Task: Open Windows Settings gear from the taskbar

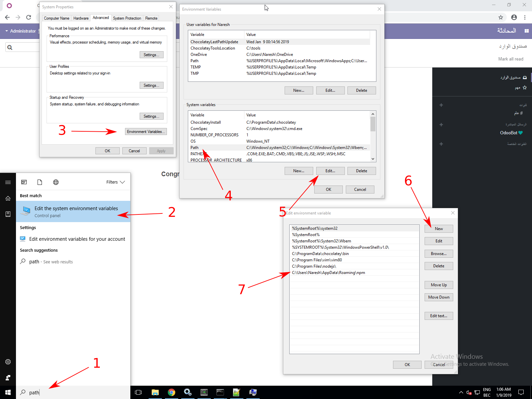Action: point(188,392)
